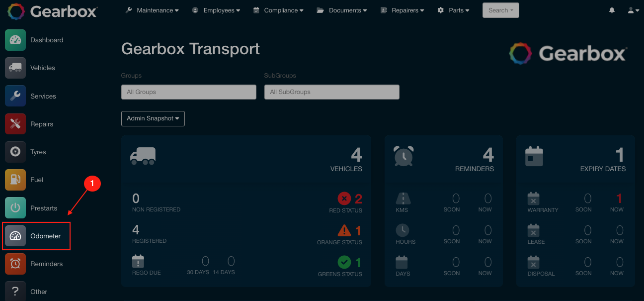The image size is (644, 301).
Task: Click the Reminders alarm clock icon
Action: 15,264
